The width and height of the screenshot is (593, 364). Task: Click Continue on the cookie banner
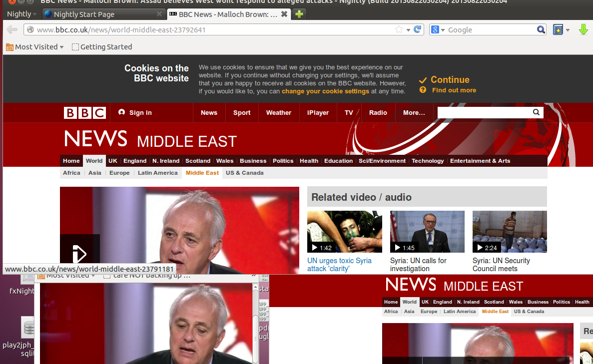[450, 80]
